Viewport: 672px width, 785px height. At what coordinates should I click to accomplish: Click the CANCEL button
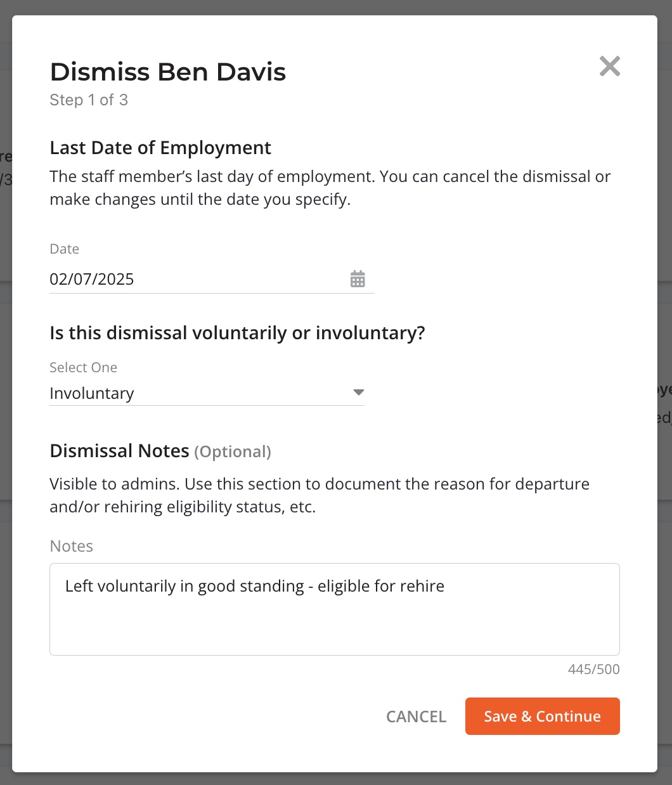coord(416,717)
